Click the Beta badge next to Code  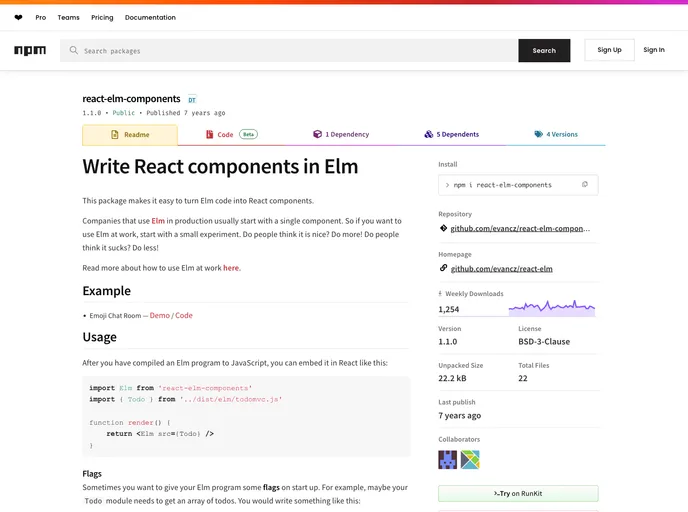point(248,134)
